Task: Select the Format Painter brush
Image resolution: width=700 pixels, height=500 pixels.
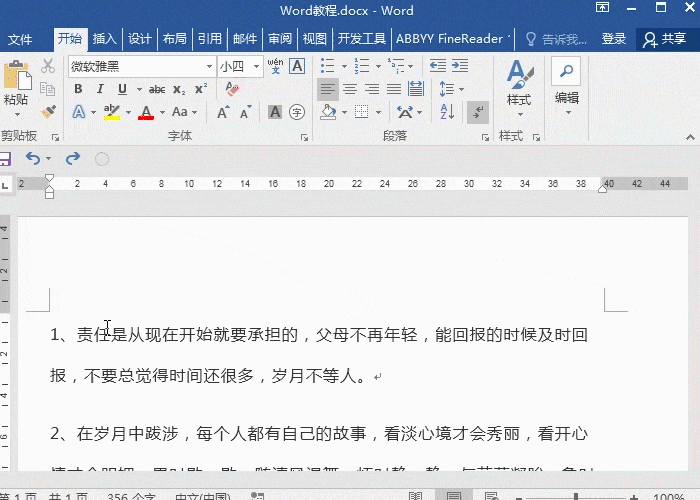Action: pyautogui.click(x=48, y=111)
